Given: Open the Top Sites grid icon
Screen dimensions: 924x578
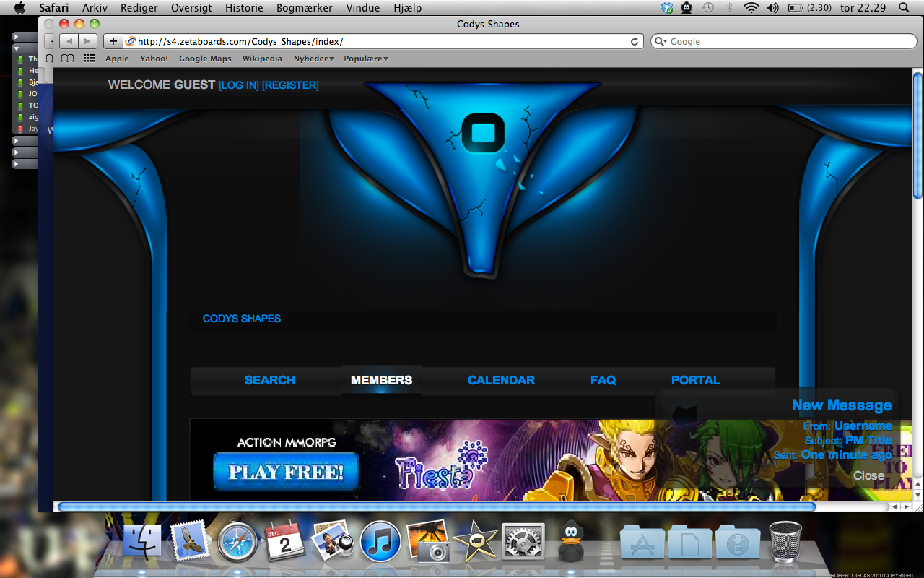Looking at the screenshot, I should (89, 59).
